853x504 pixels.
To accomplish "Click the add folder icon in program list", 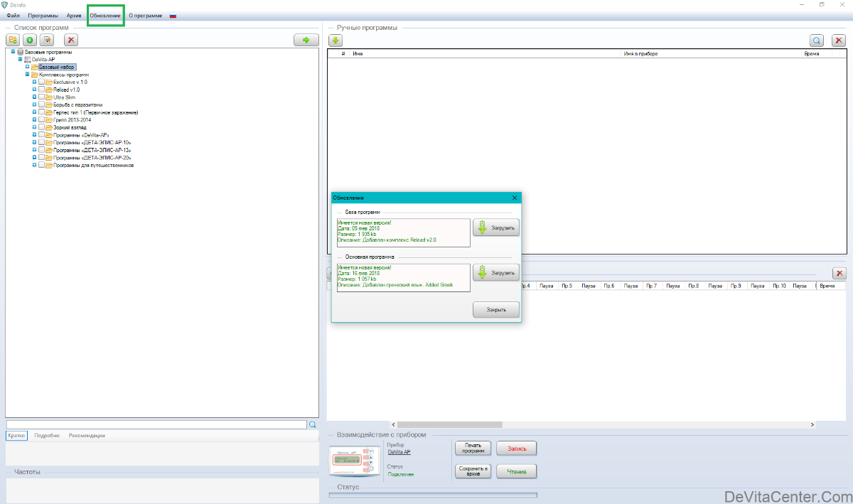I will (13, 41).
